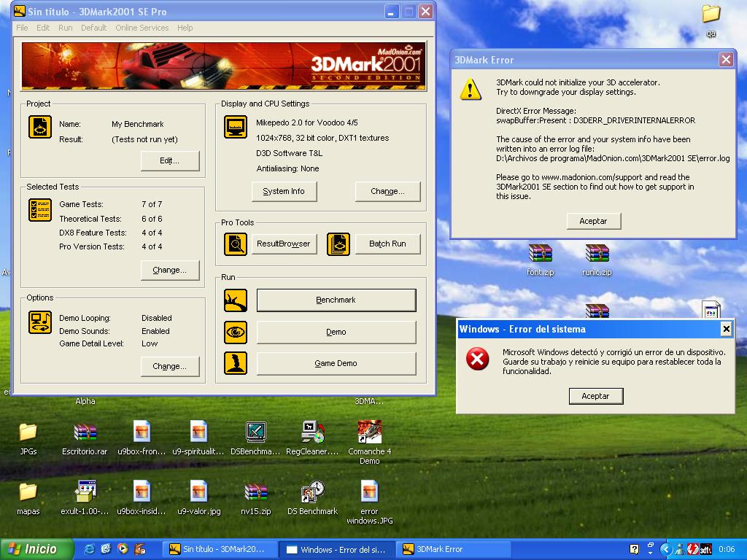Launch Internet Explorer from the quick launch bar
This screenshot has width=747, height=560.
pyautogui.click(x=89, y=549)
